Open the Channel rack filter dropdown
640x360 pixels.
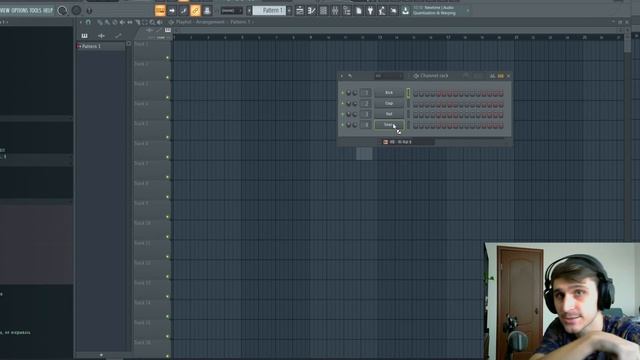(389, 76)
